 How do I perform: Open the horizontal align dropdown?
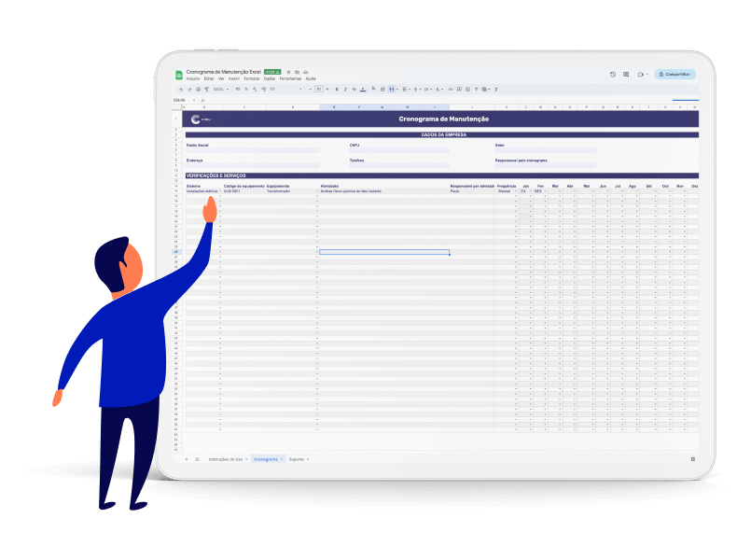(406, 90)
